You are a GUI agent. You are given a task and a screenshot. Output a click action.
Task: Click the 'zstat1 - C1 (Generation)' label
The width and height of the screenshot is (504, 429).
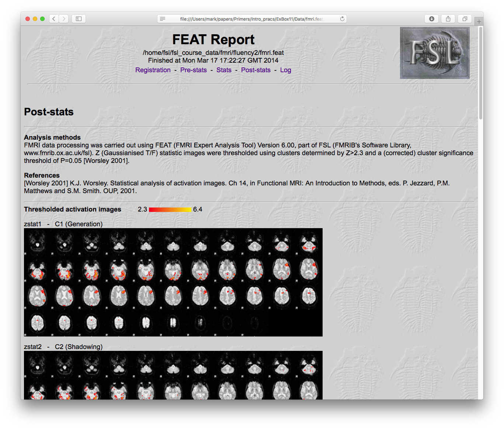[x=63, y=224]
